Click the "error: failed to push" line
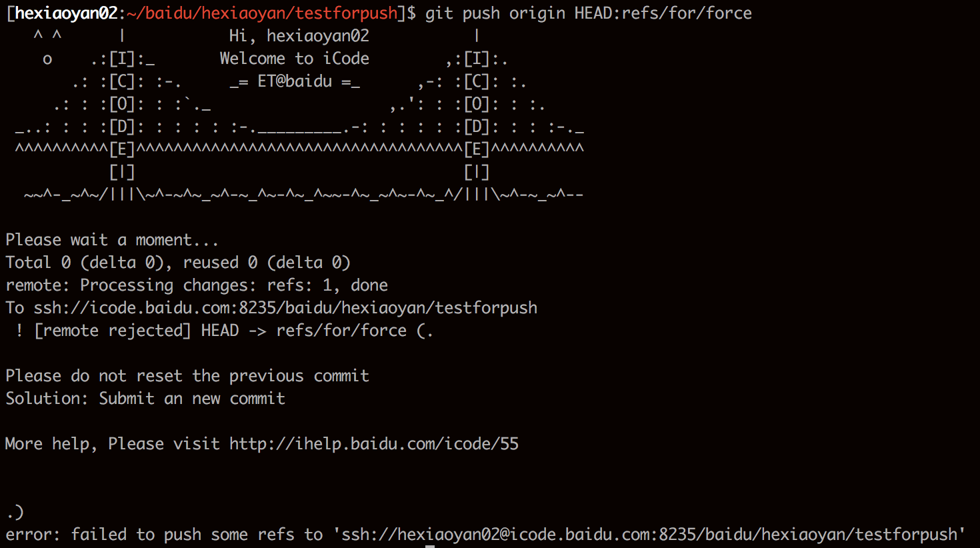The height and width of the screenshot is (548, 980). [485, 535]
